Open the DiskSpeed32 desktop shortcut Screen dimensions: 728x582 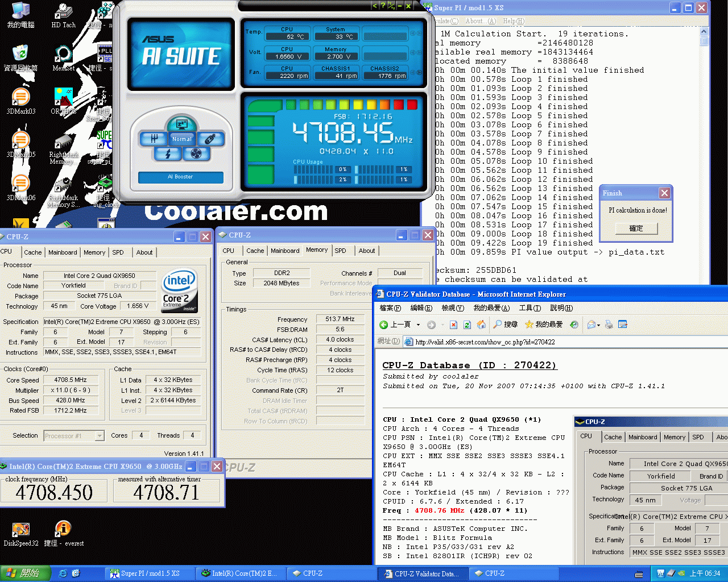coord(20,534)
